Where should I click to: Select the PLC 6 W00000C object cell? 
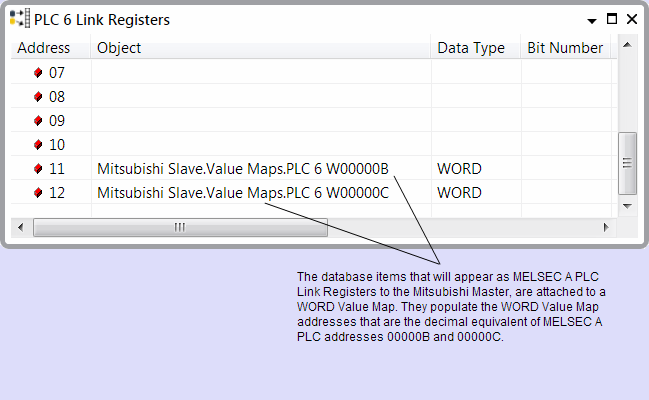[x=243, y=193]
